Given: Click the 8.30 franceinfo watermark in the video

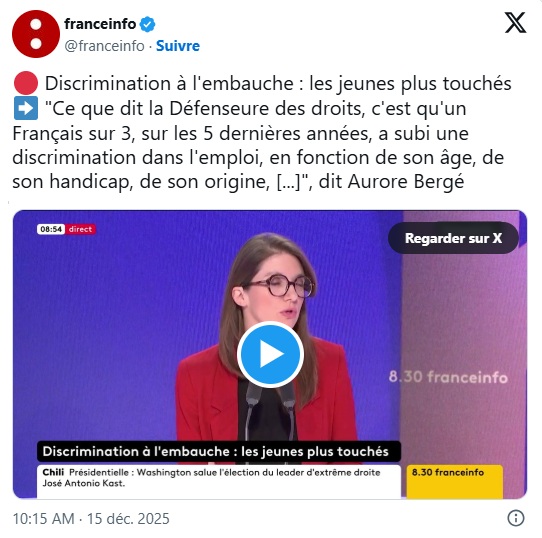Looking at the screenshot, I should [448, 377].
